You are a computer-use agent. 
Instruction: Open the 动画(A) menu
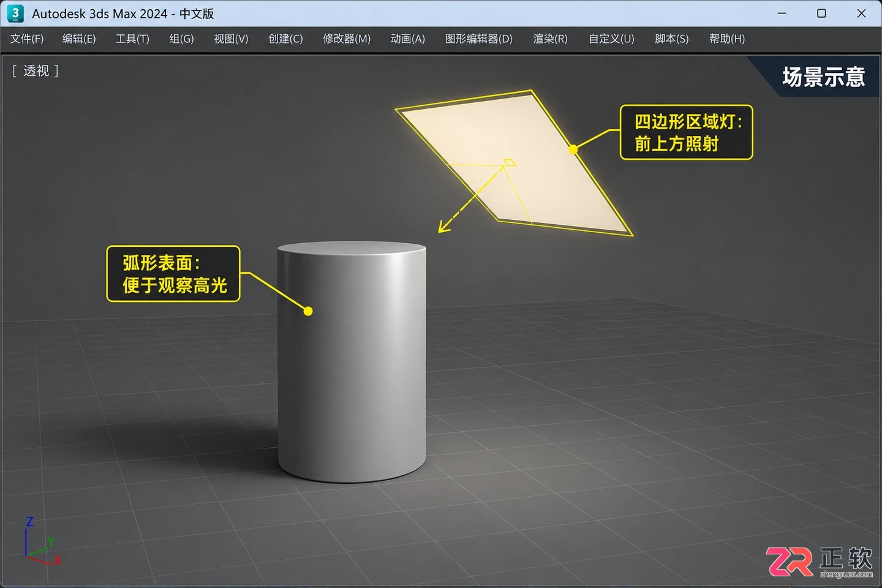coord(408,39)
